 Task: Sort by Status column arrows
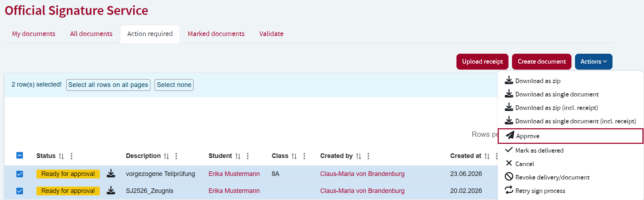[61, 156]
